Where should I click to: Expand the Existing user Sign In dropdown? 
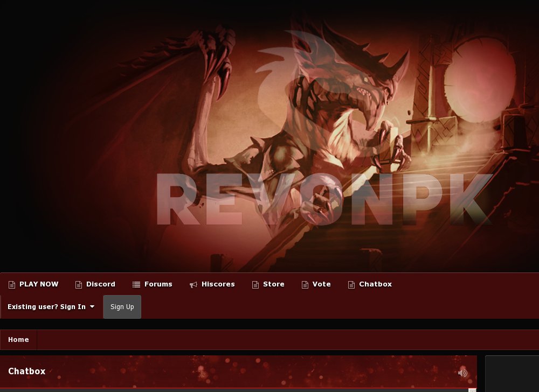pyautogui.click(x=51, y=307)
